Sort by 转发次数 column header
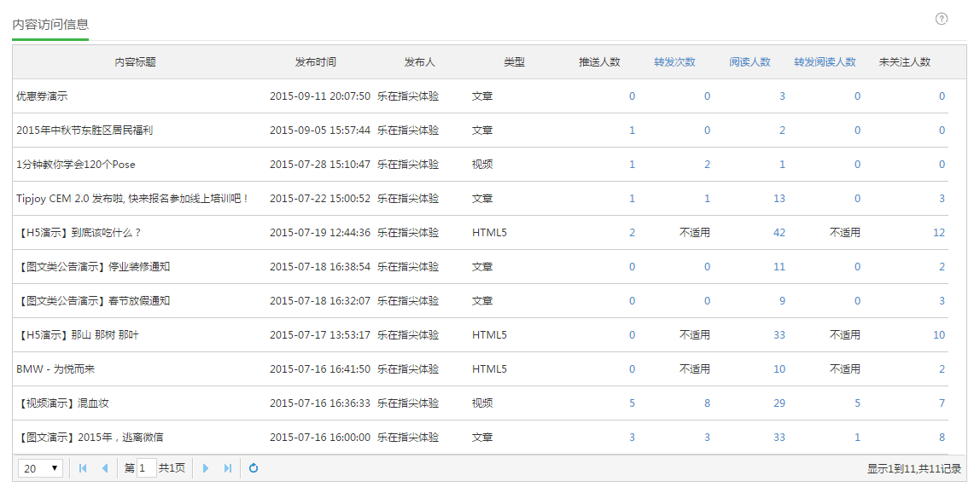980x493 pixels. point(674,62)
